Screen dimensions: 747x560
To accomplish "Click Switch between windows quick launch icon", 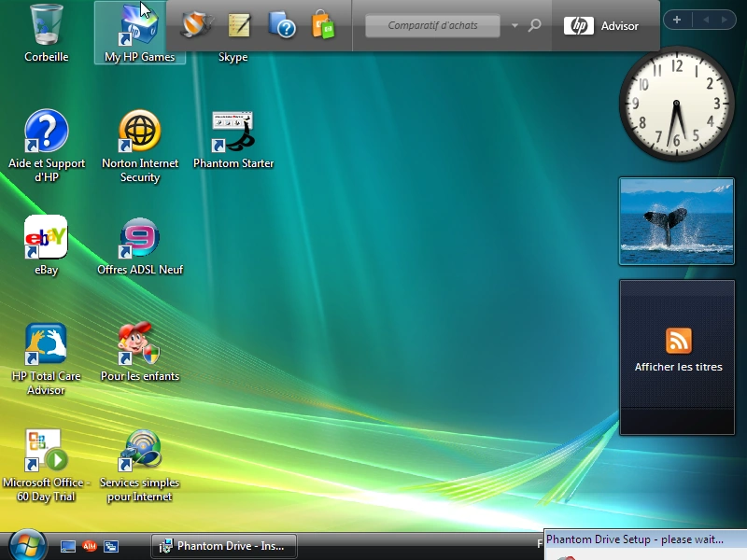I will pyautogui.click(x=111, y=546).
